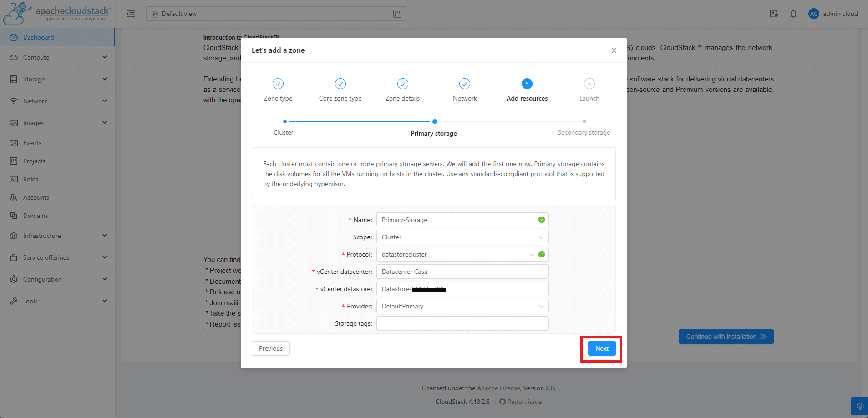Click the Next button

pos(602,348)
